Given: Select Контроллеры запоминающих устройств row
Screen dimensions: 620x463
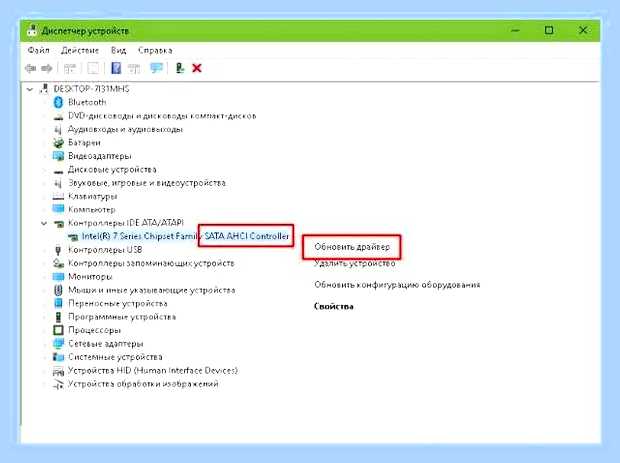Looking at the screenshot, I should click(151, 263).
